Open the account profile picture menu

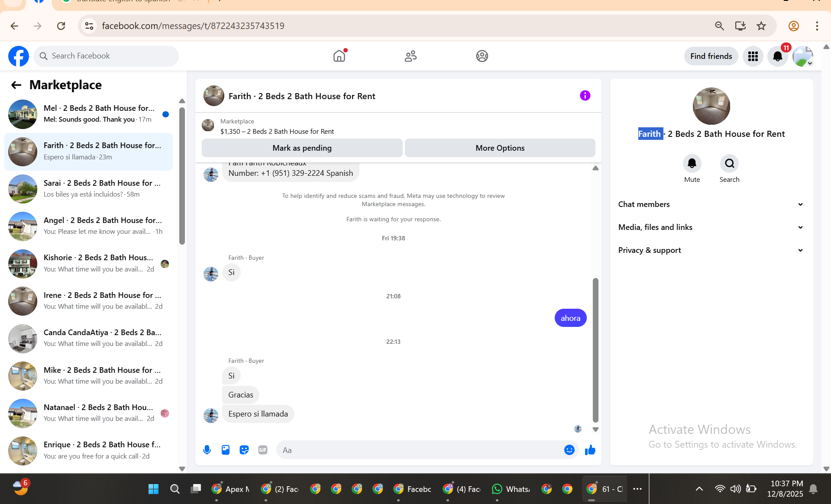point(803,56)
